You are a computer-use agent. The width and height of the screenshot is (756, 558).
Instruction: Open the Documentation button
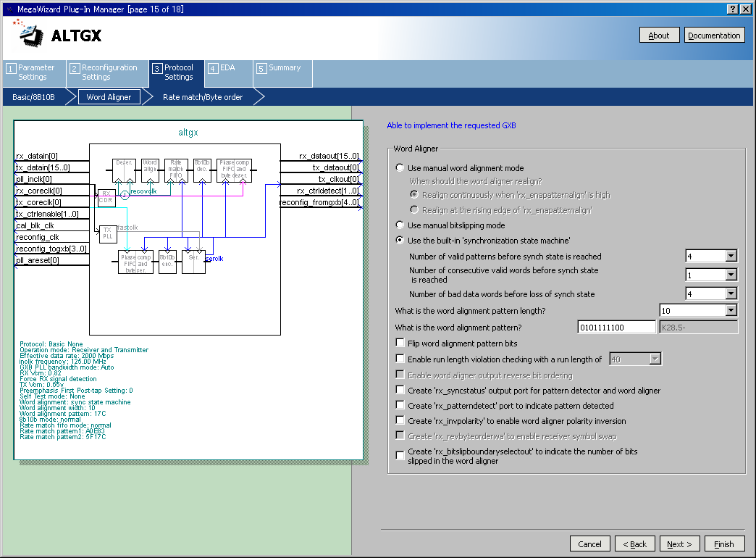tap(714, 36)
